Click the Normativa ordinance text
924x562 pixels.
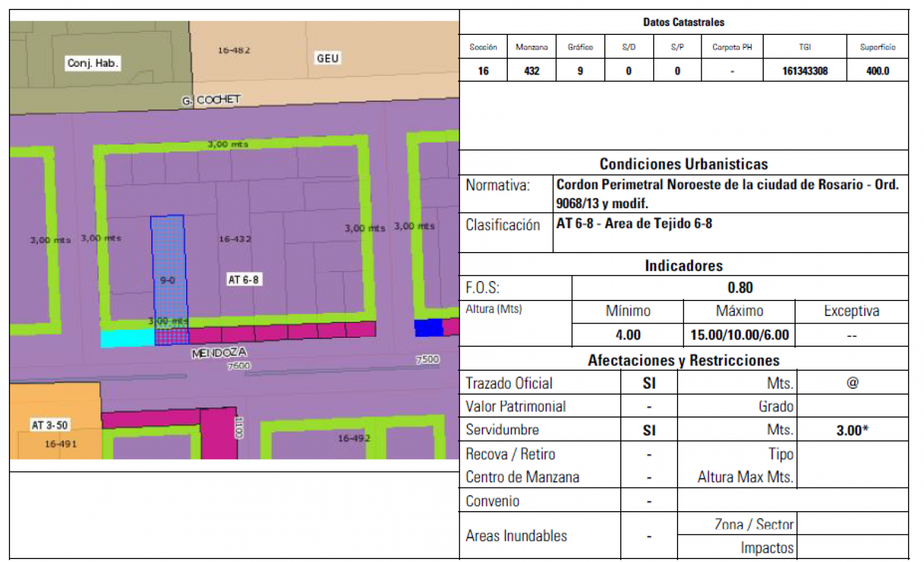pyautogui.click(x=727, y=193)
